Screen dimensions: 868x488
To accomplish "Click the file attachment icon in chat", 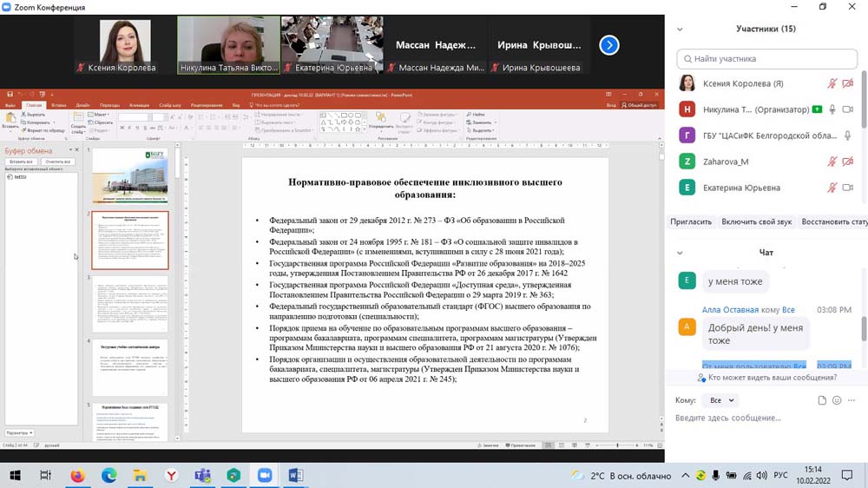I will tap(822, 400).
